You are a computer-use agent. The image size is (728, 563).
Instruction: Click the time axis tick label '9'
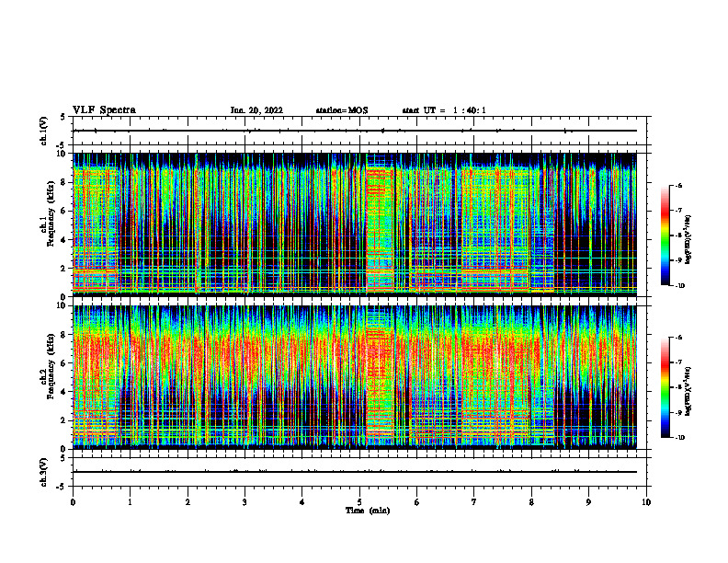(x=588, y=502)
